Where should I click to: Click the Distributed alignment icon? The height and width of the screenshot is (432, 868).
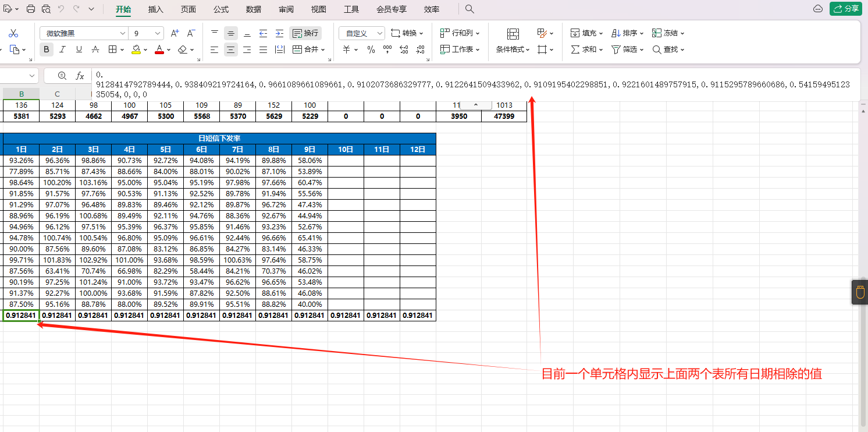point(279,49)
